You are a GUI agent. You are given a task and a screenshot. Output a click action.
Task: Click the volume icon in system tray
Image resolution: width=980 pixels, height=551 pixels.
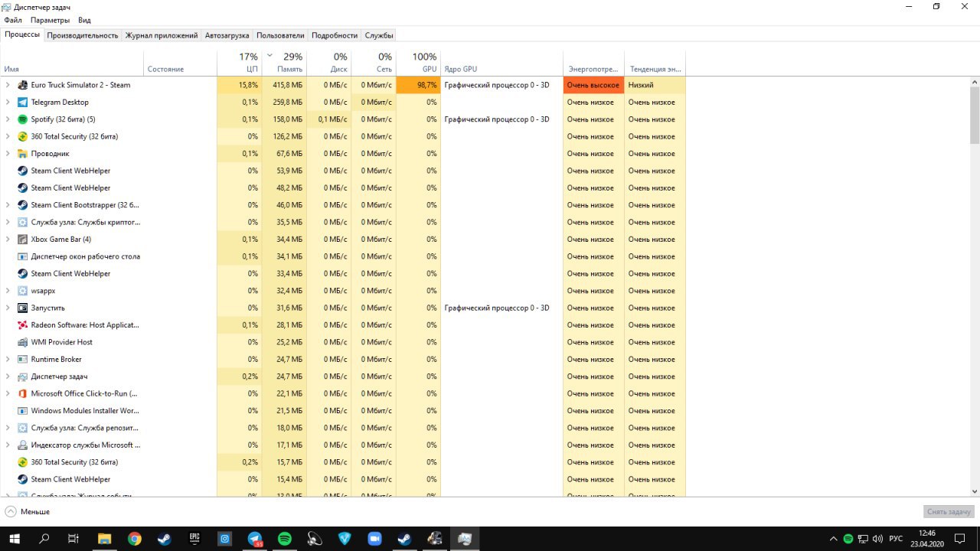[x=877, y=539]
